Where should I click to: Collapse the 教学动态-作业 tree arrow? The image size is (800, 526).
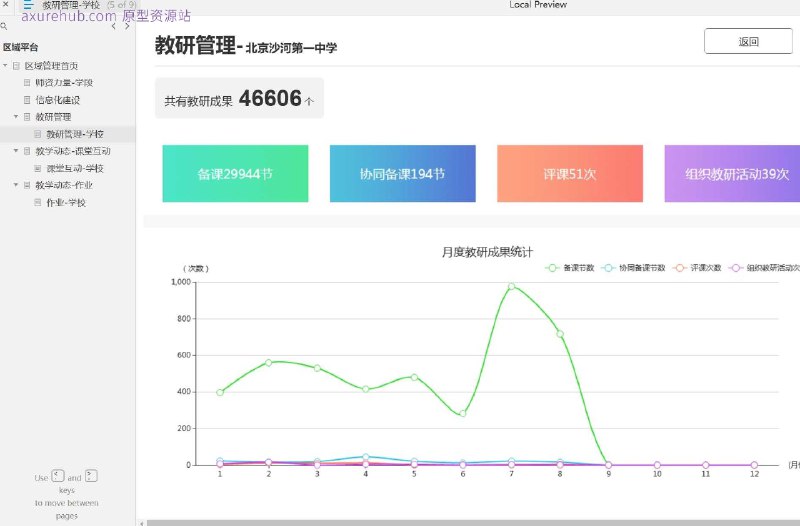(16, 185)
